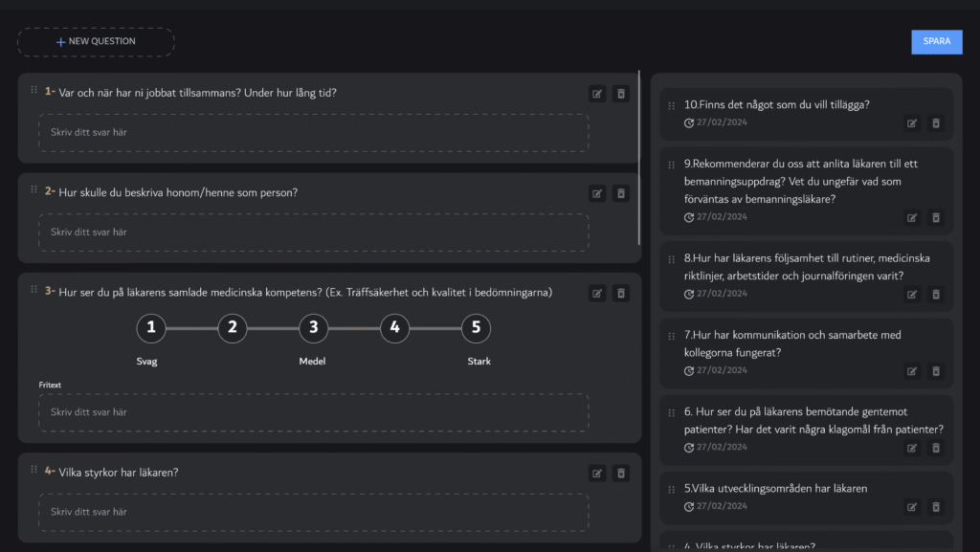Image resolution: width=980 pixels, height=552 pixels.
Task: Click the New Question button
Action: tap(96, 42)
